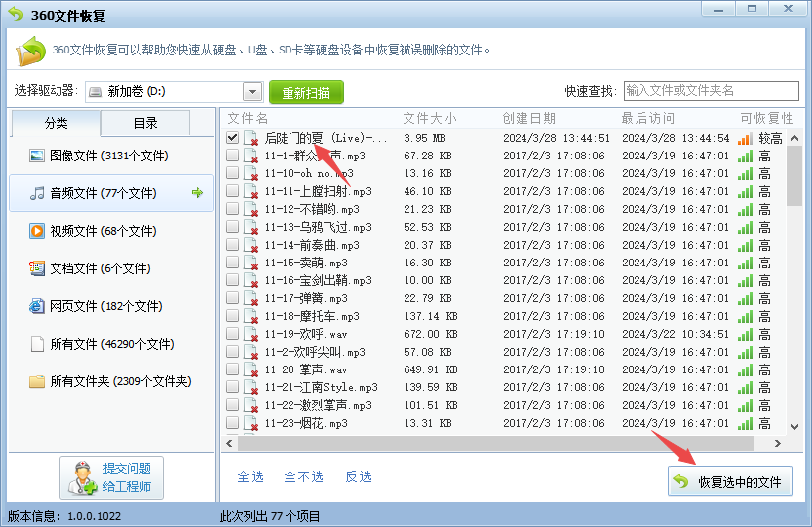Click the 快速查找 search input field
Screen dimensions: 812x527
click(x=711, y=91)
